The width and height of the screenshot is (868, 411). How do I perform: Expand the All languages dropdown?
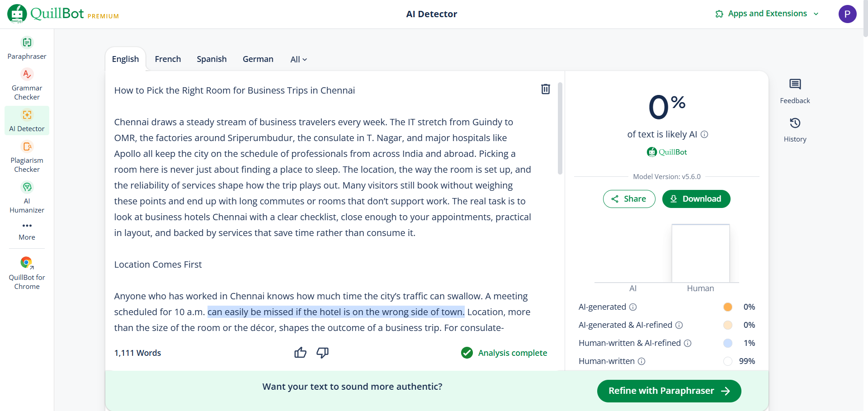[299, 59]
